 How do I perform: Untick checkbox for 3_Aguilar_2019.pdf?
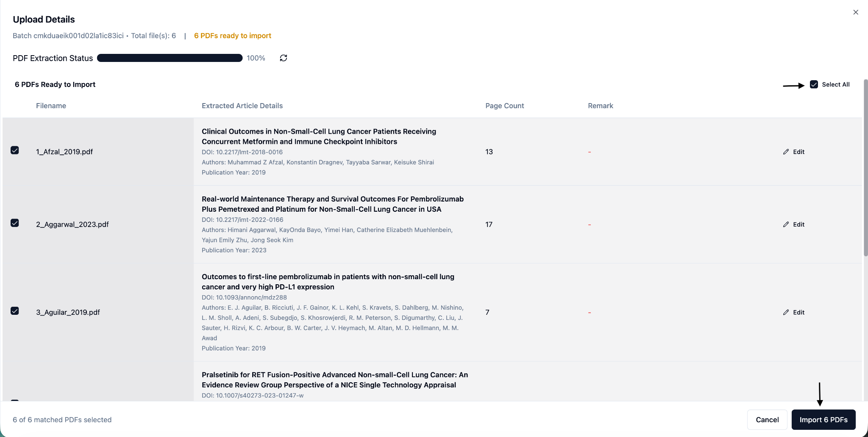[x=15, y=311]
